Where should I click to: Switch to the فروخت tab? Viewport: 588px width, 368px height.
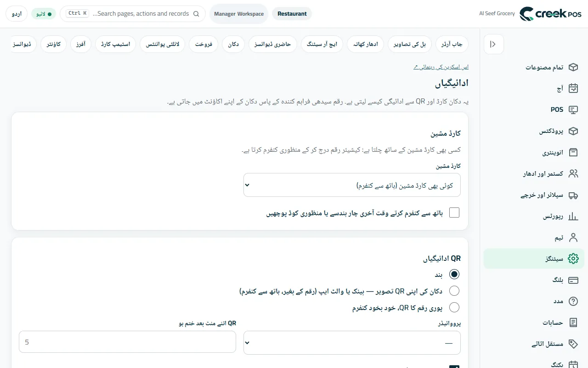pos(204,44)
